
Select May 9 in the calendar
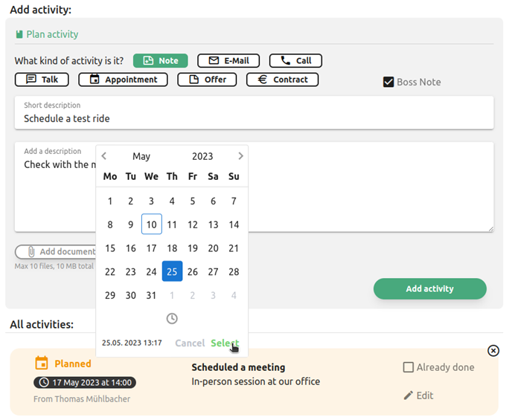(131, 224)
